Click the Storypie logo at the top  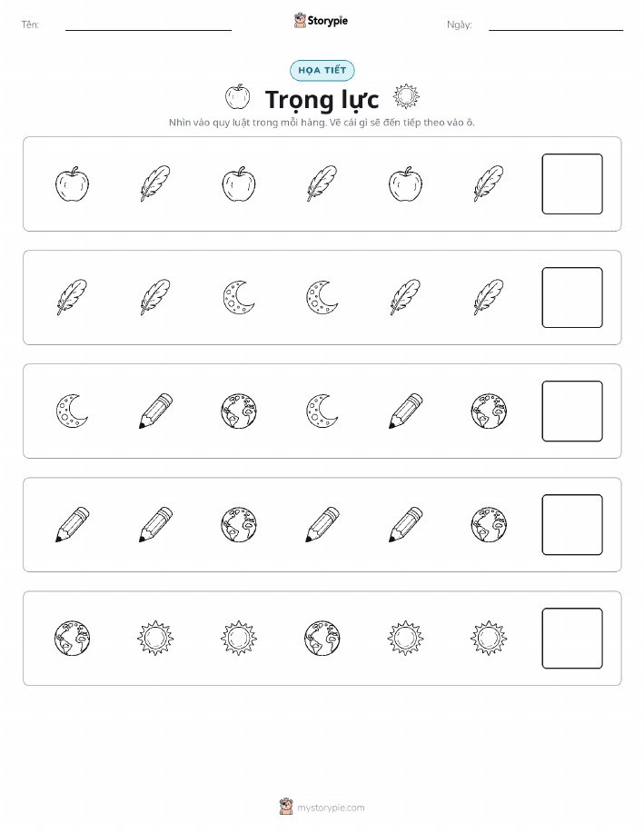321,21
